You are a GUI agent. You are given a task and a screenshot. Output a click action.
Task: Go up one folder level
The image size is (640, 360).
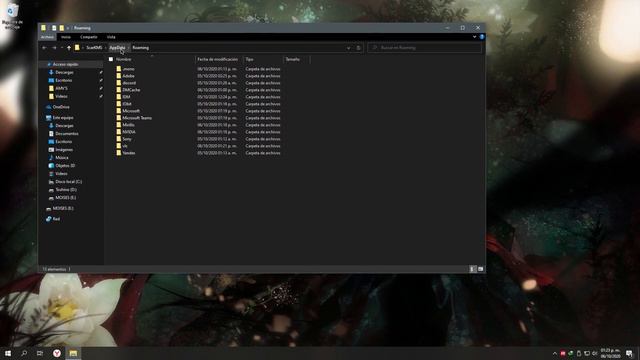(x=69, y=48)
